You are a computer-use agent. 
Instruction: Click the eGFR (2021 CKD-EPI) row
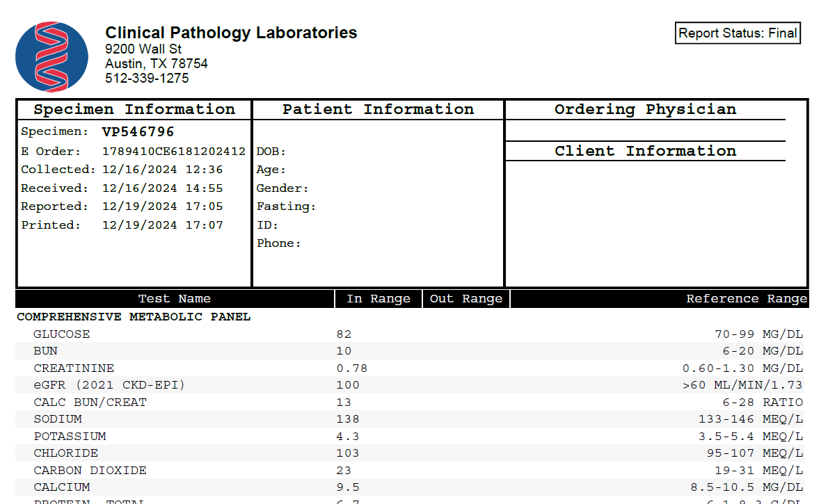pyautogui.click(x=410, y=385)
